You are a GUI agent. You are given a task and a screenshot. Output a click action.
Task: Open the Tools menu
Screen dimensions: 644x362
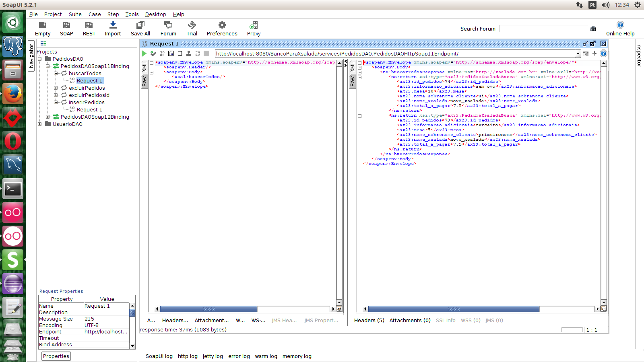tap(132, 14)
